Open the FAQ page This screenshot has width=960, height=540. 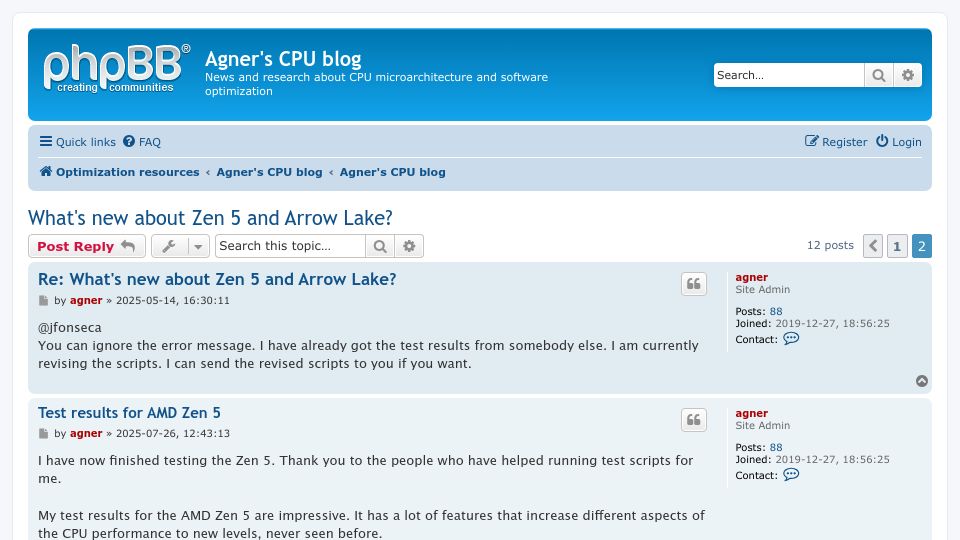[x=142, y=142]
